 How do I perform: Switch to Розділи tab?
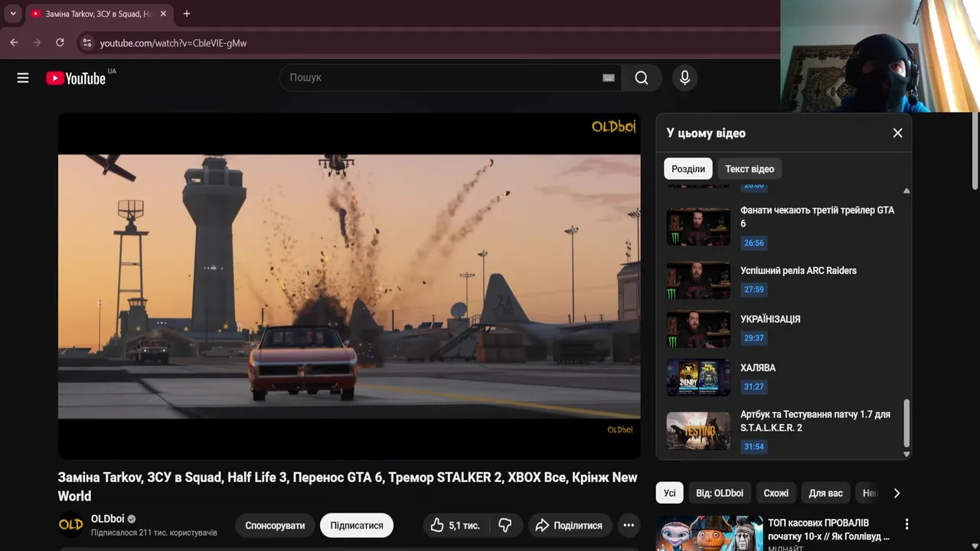[x=688, y=169]
